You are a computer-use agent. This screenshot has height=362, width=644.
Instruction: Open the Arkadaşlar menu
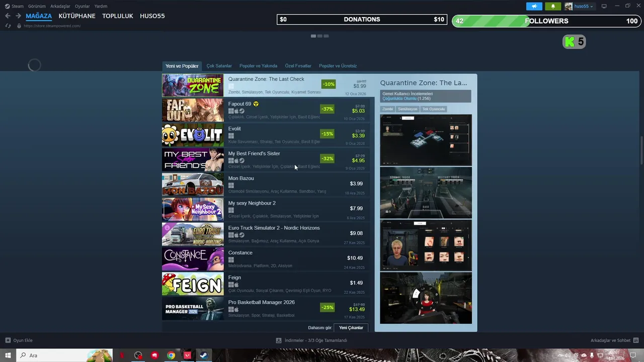(60, 6)
